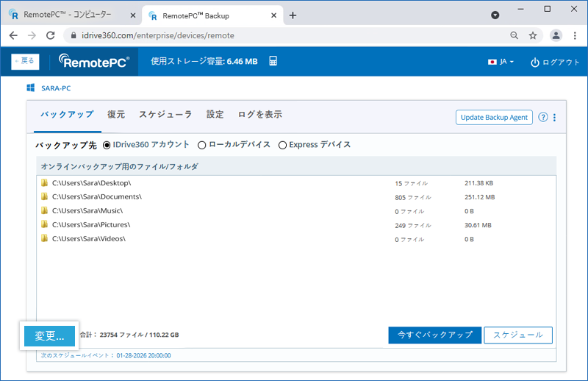The image size is (588, 381).
Task: Click the tab search down-arrow icon
Action: [495, 15]
